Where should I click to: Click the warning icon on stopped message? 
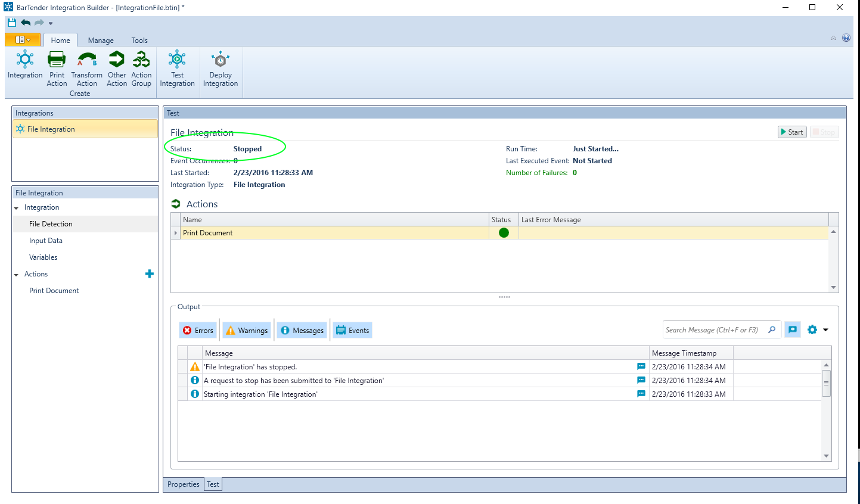pos(195,366)
